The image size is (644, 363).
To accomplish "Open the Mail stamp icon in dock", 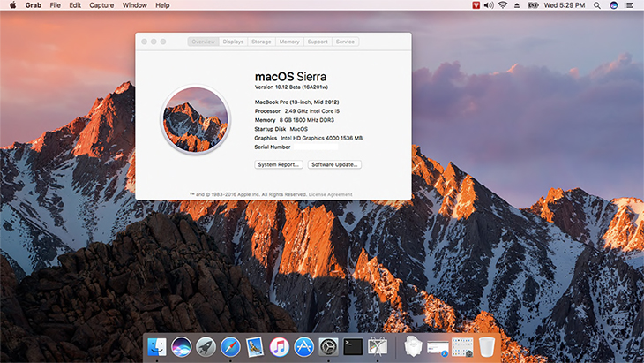I will [255, 347].
